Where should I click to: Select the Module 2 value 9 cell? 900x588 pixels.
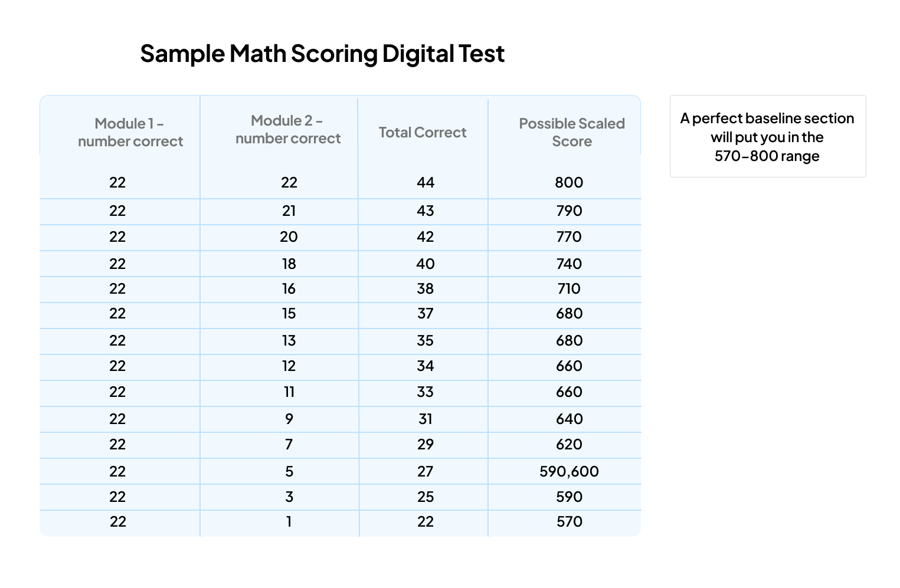(x=289, y=419)
